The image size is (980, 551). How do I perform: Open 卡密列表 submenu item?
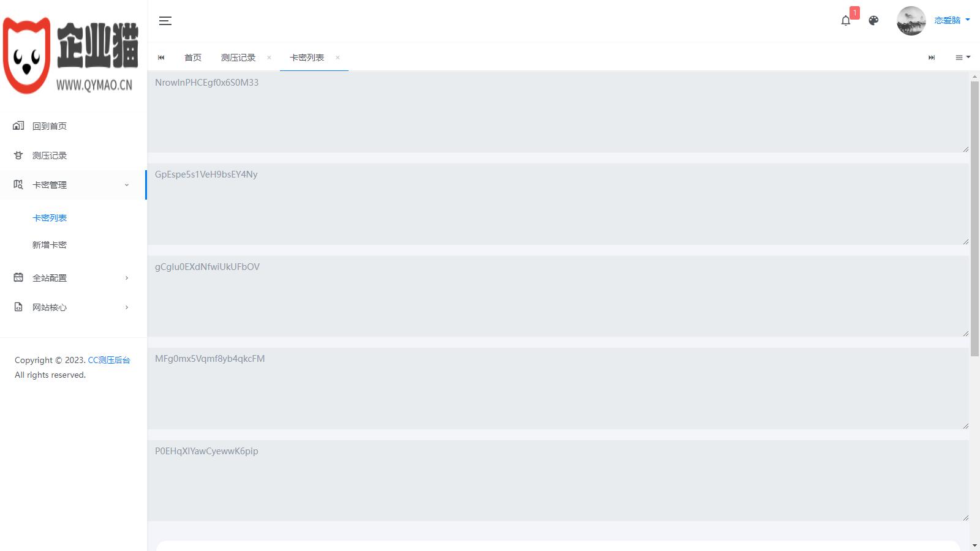[50, 218]
